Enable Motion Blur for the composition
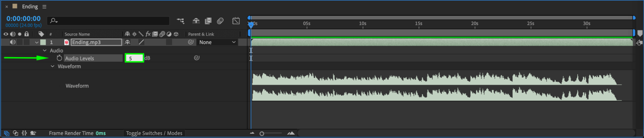 click(x=220, y=21)
